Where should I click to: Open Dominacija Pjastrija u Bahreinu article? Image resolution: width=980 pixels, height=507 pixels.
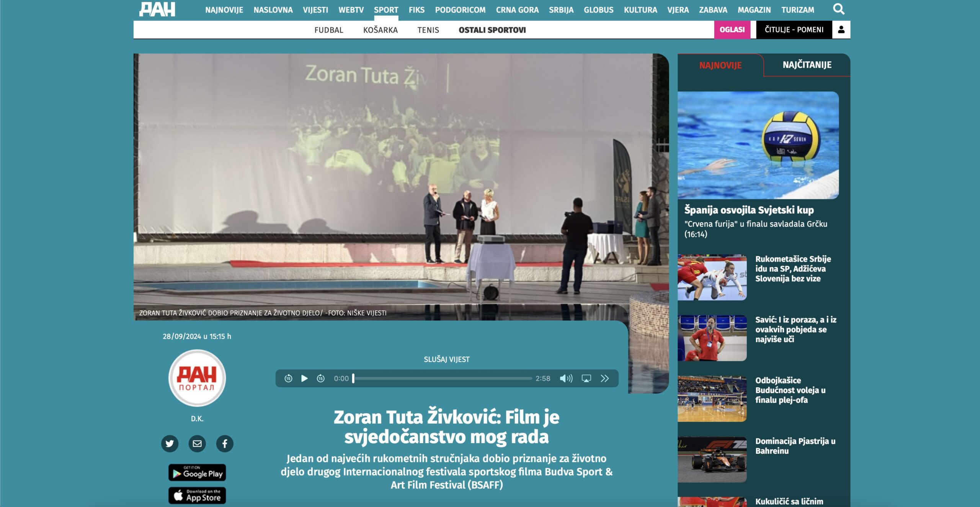click(795, 446)
